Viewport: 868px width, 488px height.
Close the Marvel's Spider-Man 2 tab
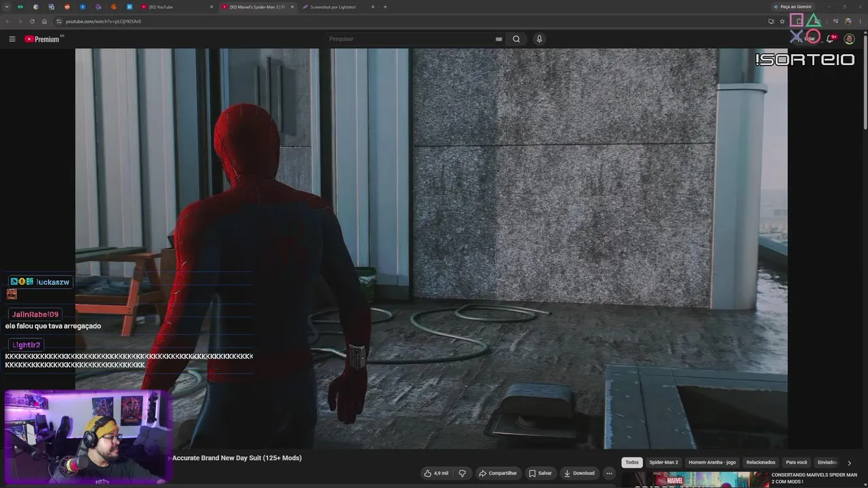tap(292, 7)
